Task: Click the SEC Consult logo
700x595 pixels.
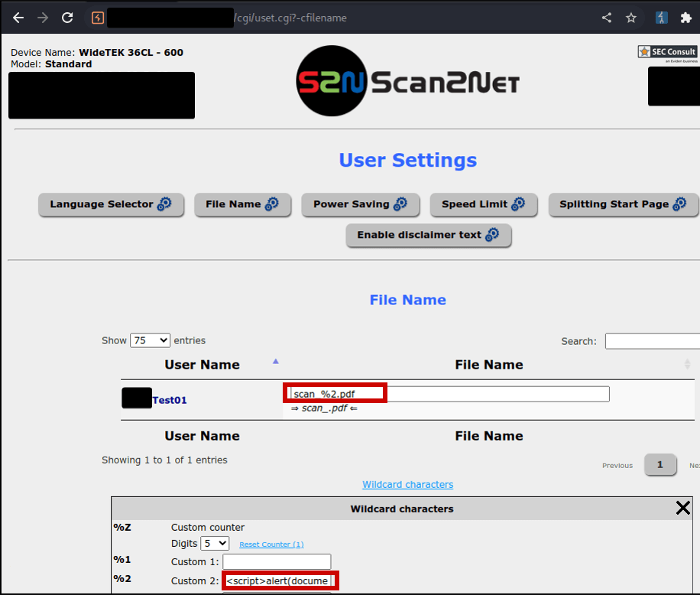Action: tap(667, 52)
